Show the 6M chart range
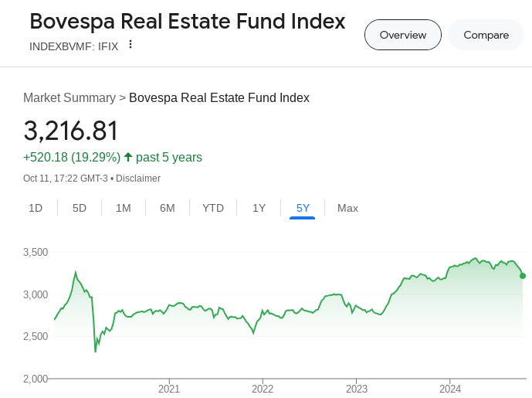This screenshot has width=532, height=398. pos(168,208)
